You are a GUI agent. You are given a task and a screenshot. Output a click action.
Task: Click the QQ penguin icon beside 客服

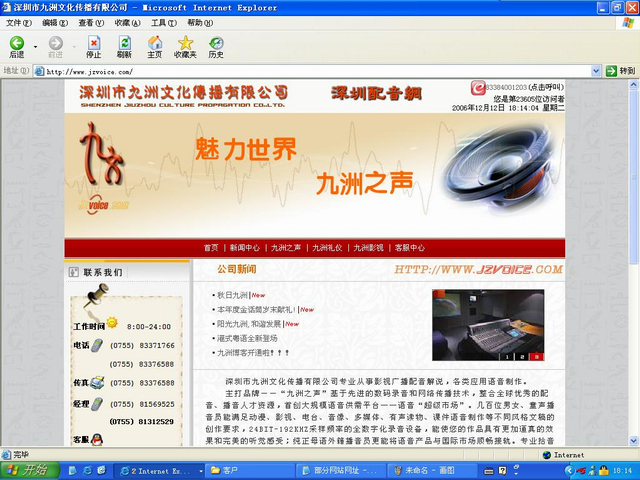point(97,440)
